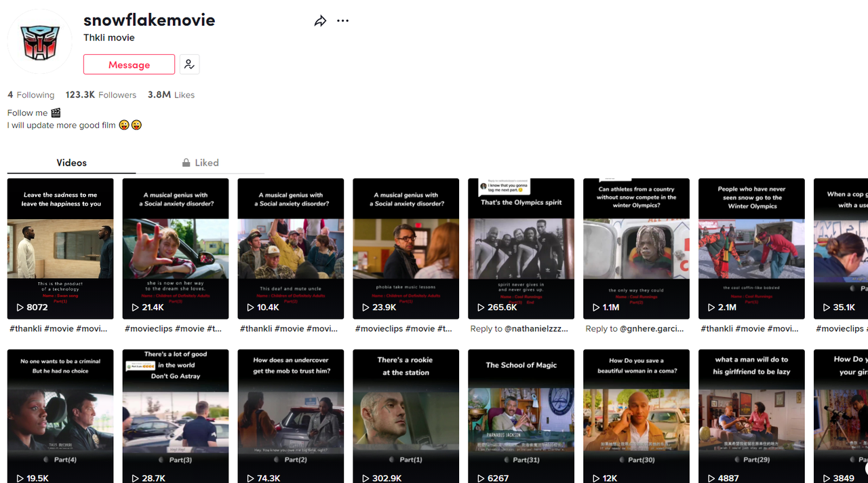
Task: Open 'Can athletes from a country' video
Action: (637, 248)
